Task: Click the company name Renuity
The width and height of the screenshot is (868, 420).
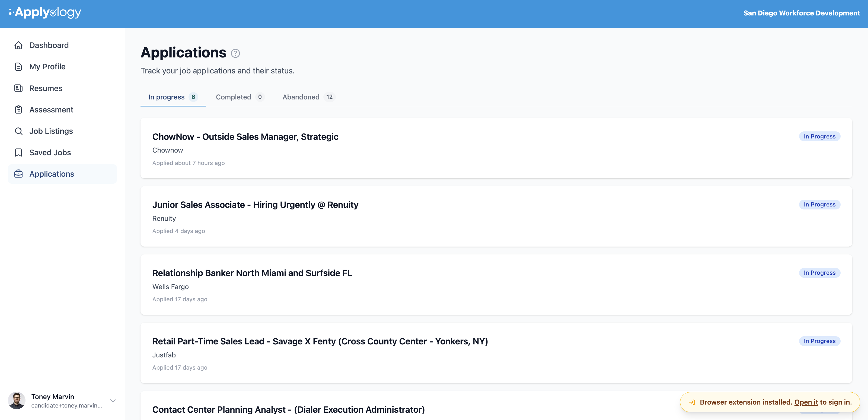Action: tap(164, 218)
